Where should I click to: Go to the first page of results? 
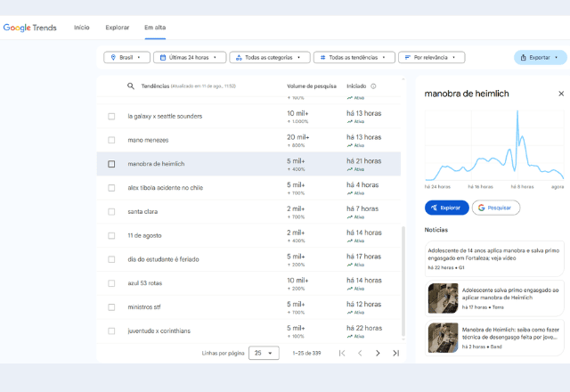tap(342, 353)
